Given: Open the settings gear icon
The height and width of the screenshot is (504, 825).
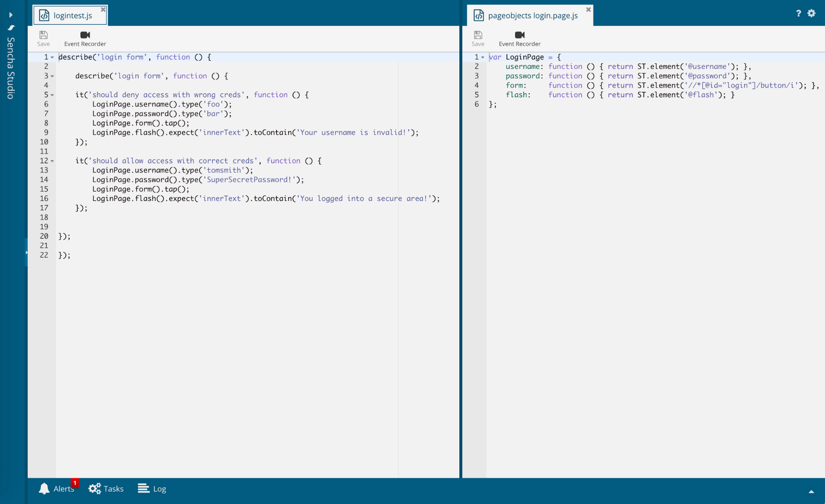Looking at the screenshot, I should click(x=811, y=13).
